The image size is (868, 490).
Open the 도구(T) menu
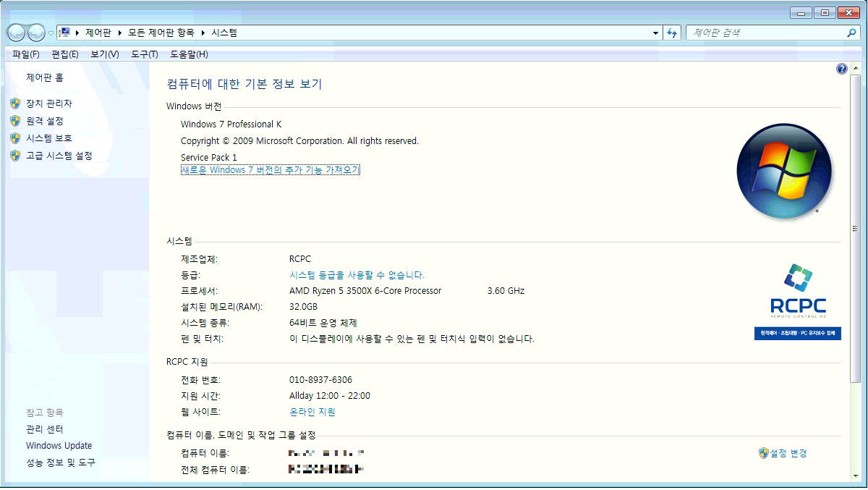(x=145, y=54)
